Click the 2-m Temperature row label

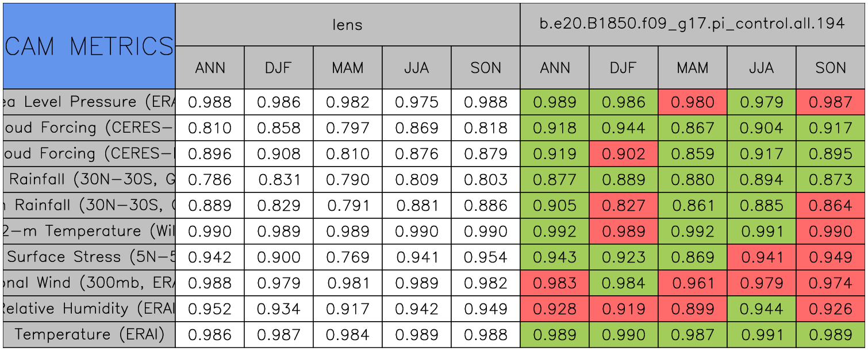pos(89,231)
